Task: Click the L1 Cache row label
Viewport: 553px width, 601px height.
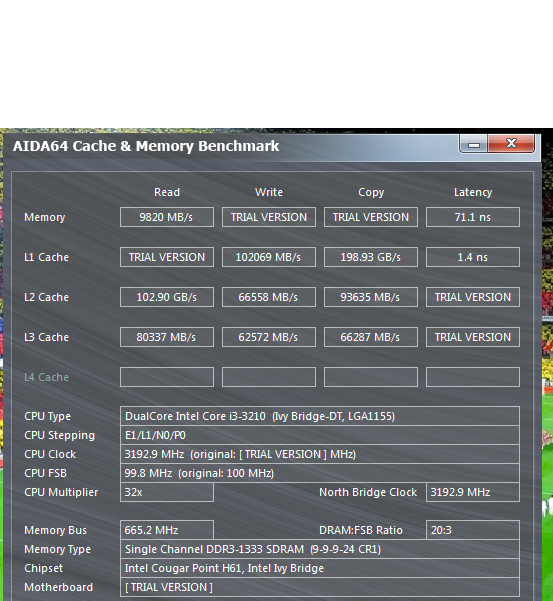Action: (x=46, y=257)
